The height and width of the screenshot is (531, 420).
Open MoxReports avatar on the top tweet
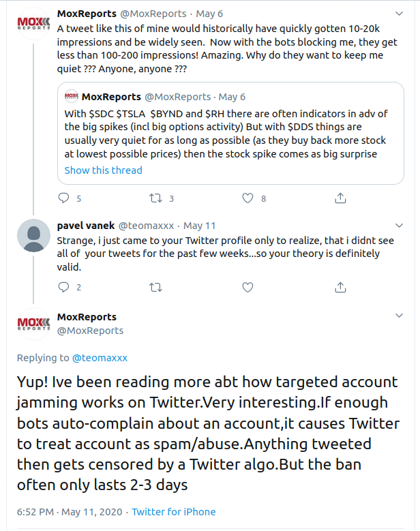tap(33, 24)
